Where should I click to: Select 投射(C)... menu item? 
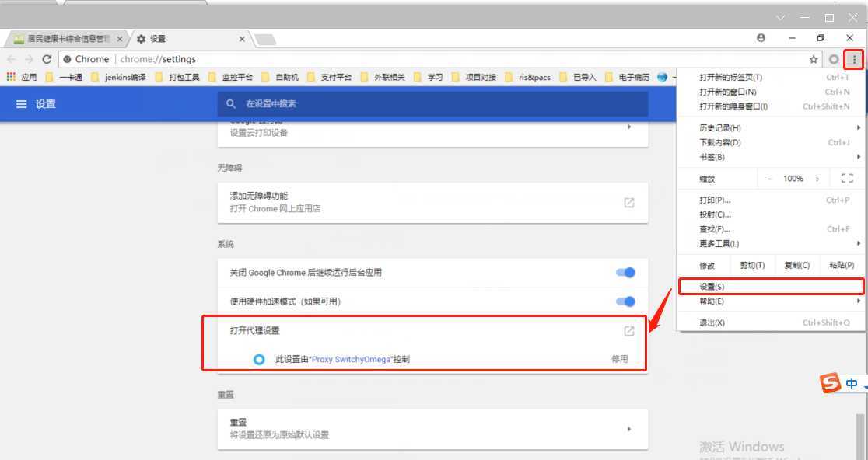click(x=770, y=214)
